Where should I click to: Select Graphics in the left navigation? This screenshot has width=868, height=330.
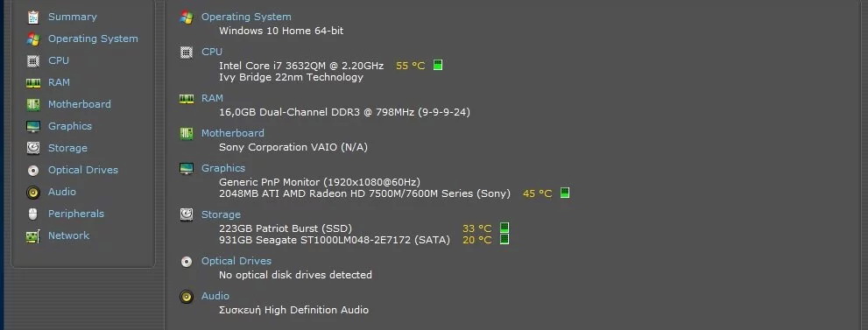pos(70,126)
